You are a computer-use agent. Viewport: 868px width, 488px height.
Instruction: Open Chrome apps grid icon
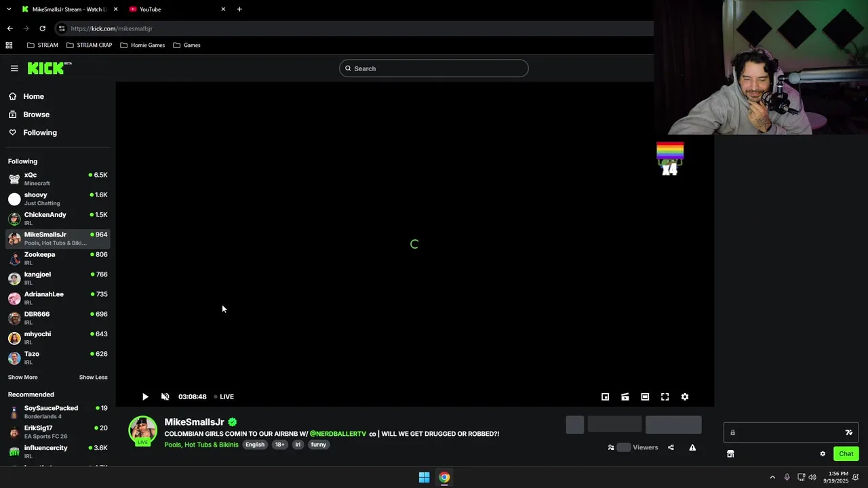[9, 45]
